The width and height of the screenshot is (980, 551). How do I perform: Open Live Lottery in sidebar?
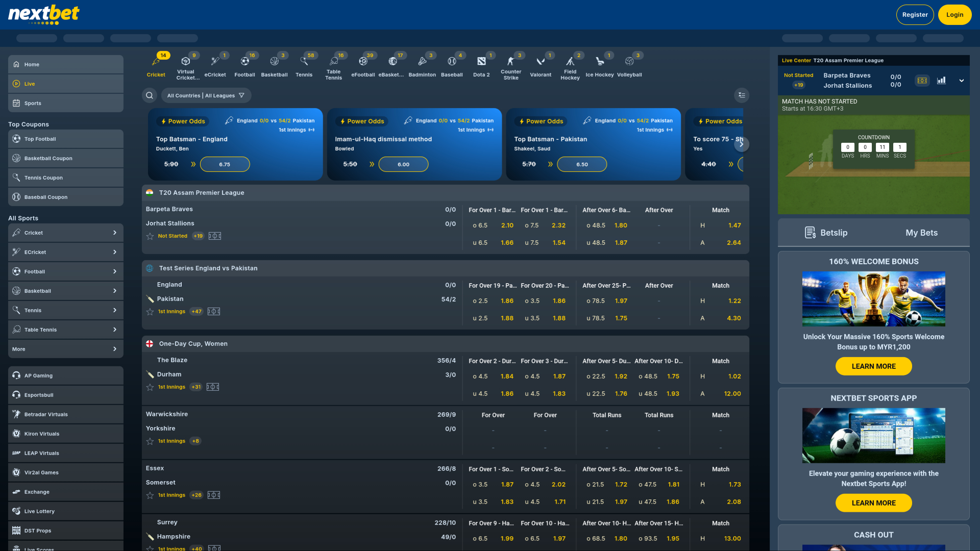(x=66, y=511)
